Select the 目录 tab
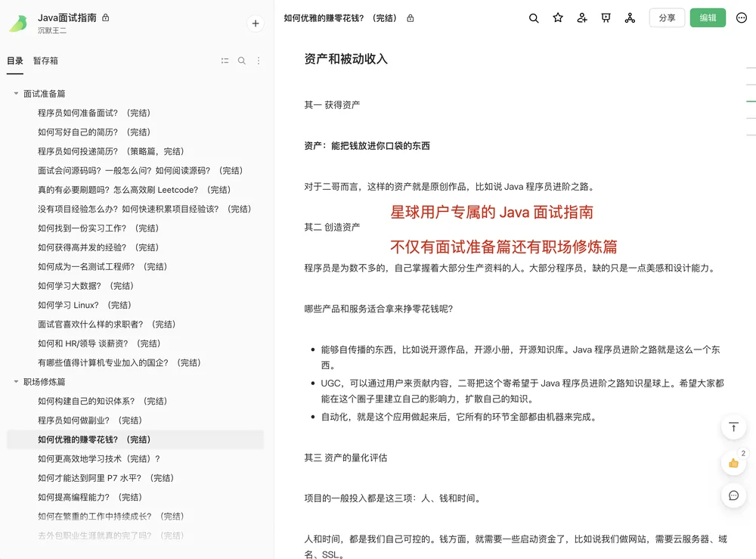This screenshot has width=756, height=559. pos(15,61)
